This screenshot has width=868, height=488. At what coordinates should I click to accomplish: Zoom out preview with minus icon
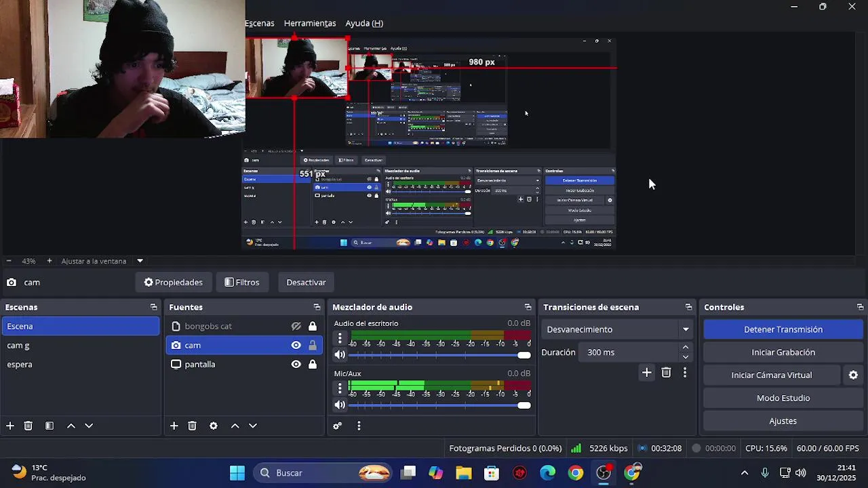click(x=8, y=261)
